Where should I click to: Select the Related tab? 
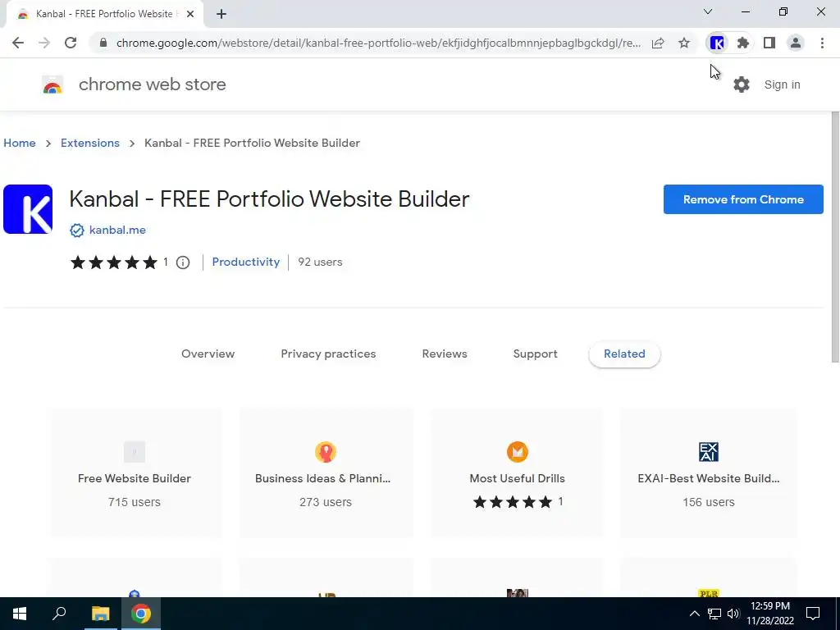coord(624,354)
